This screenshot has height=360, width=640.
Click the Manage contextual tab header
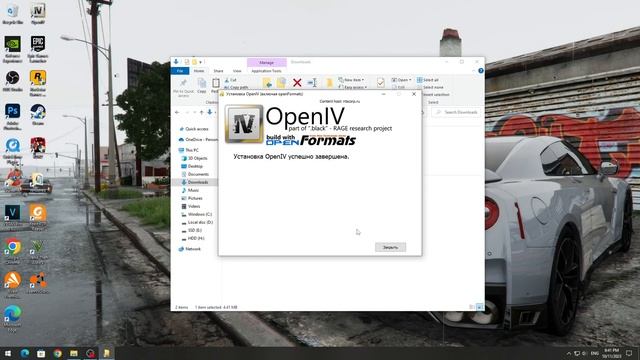[267, 62]
